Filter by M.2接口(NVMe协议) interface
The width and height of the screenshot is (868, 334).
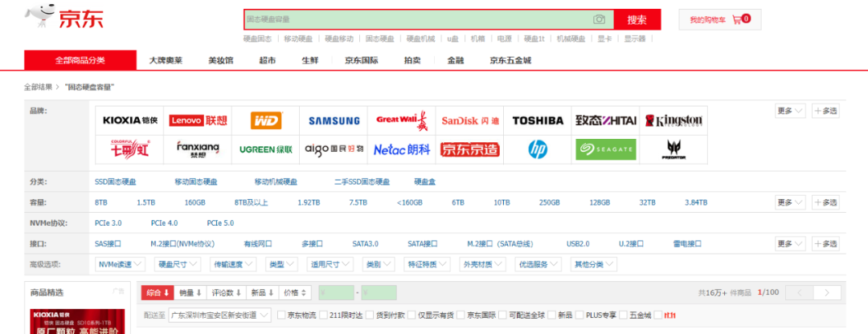pyautogui.click(x=182, y=243)
